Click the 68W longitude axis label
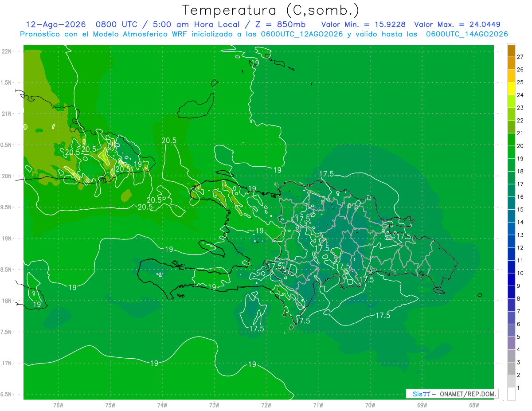 click(x=474, y=405)
